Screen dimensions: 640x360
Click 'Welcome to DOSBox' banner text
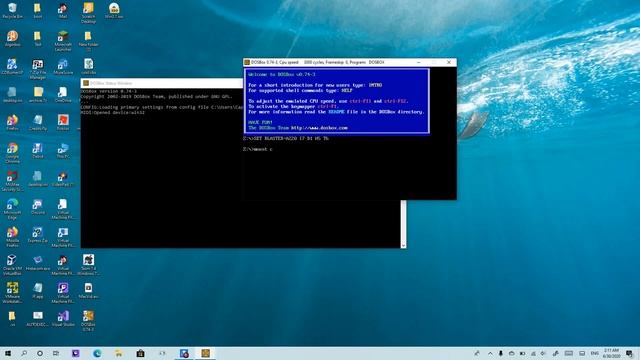pos(282,75)
